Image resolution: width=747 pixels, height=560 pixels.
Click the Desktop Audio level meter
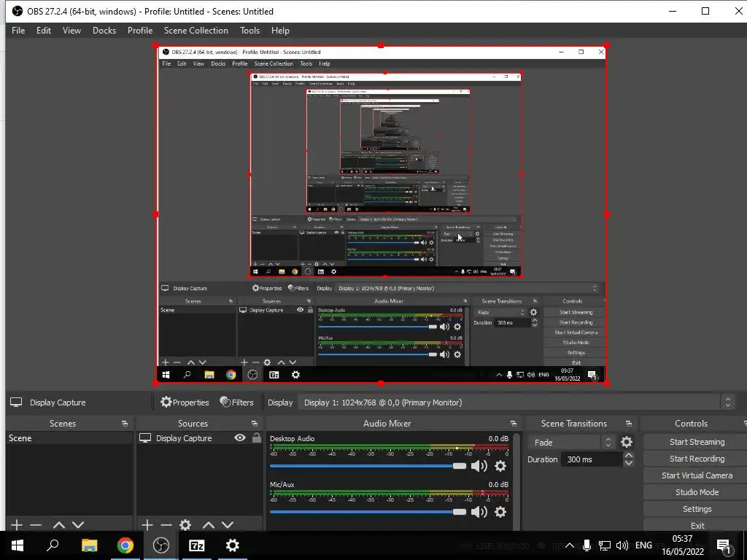(x=389, y=447)
